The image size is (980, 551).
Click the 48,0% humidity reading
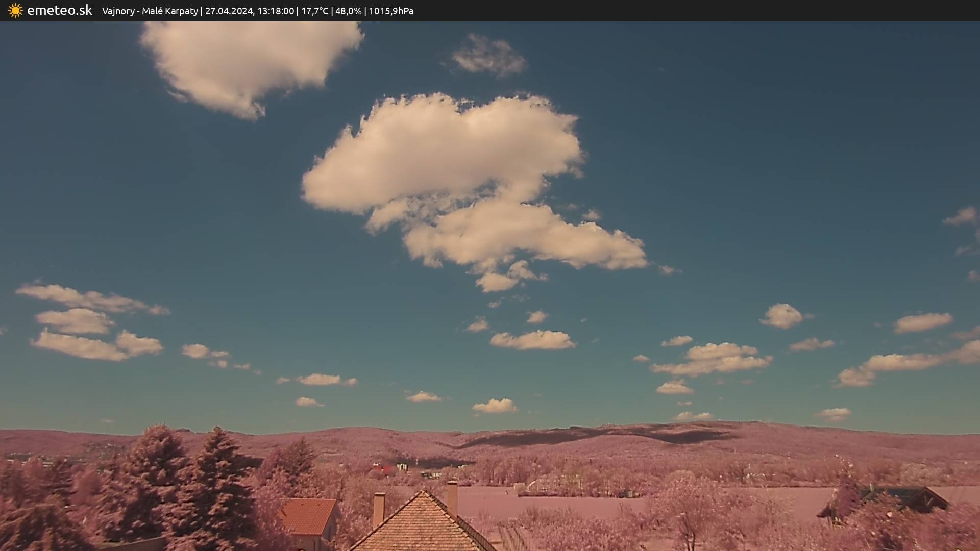tap(348, 11)
